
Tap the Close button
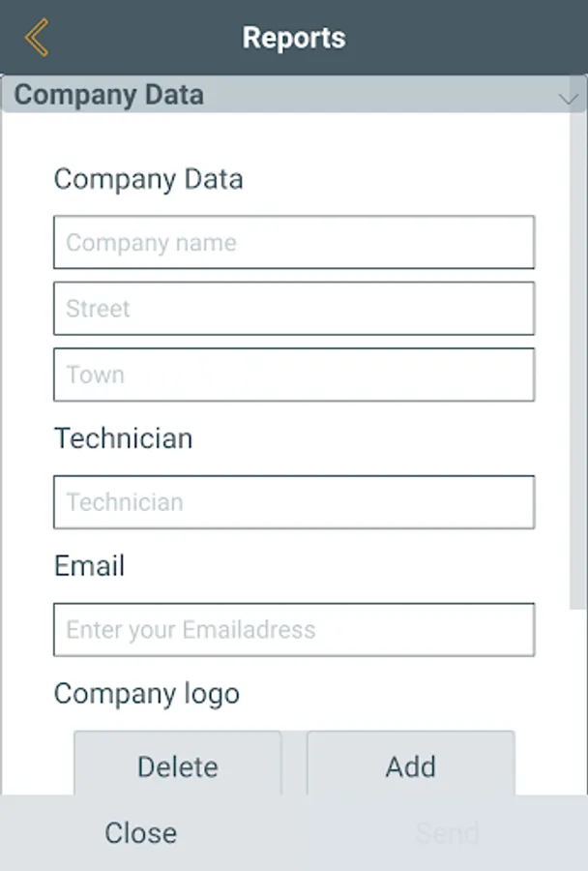[x=141, y=833]
